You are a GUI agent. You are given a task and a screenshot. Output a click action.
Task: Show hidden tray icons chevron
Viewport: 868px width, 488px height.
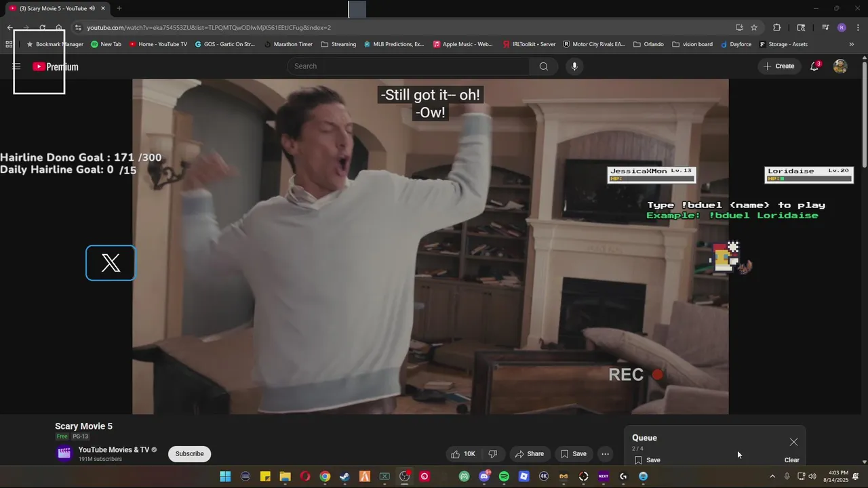pos(772,476)
